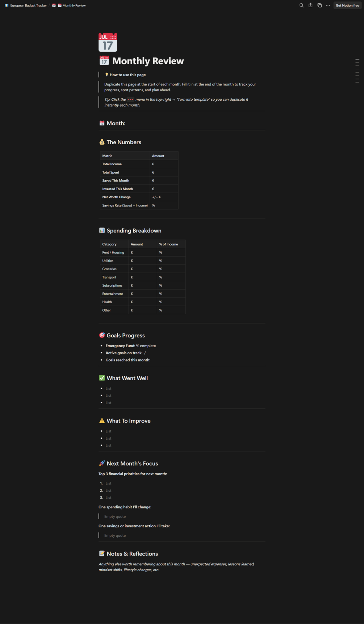Open the three-dots more menu
The image size is (364, 624).
click(x=328, y=5)
